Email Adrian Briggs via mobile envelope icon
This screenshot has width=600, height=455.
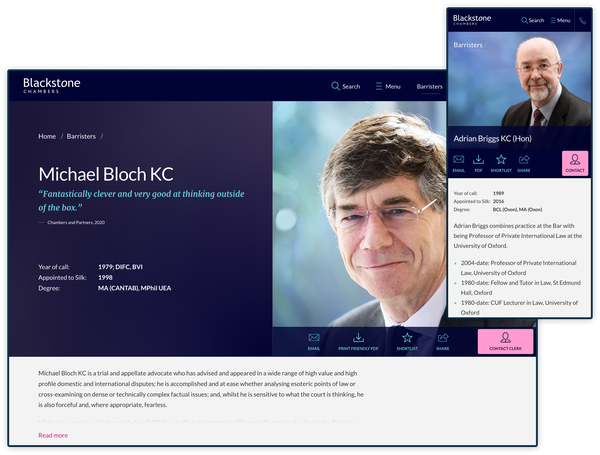(458, 163)
